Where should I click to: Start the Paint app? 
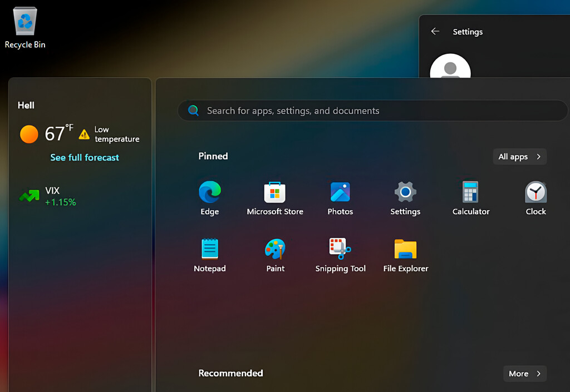pos(275,249)
